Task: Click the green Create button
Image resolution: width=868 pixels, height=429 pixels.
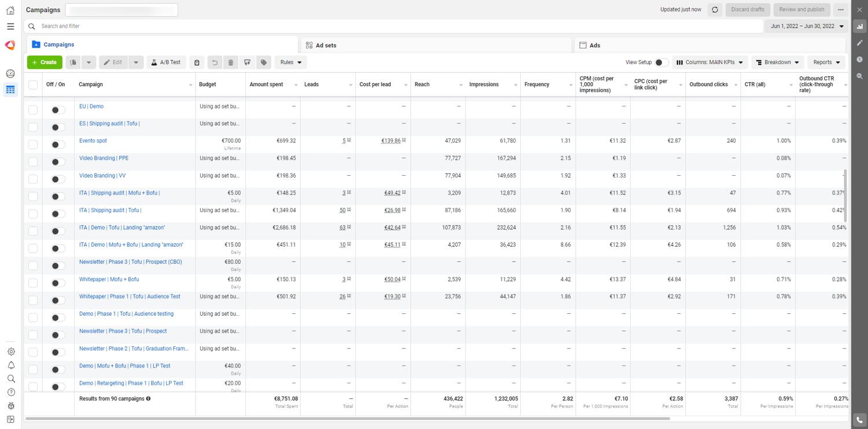Action: coord(45,62)
